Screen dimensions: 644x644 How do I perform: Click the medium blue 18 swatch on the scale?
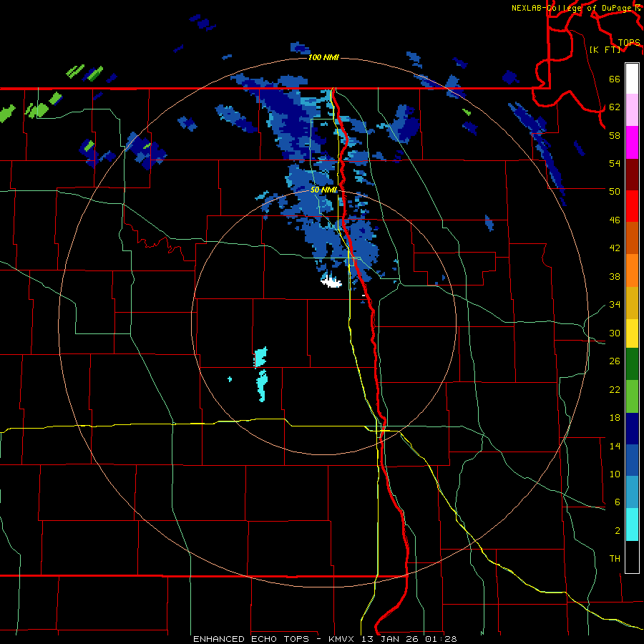point(632,460)
